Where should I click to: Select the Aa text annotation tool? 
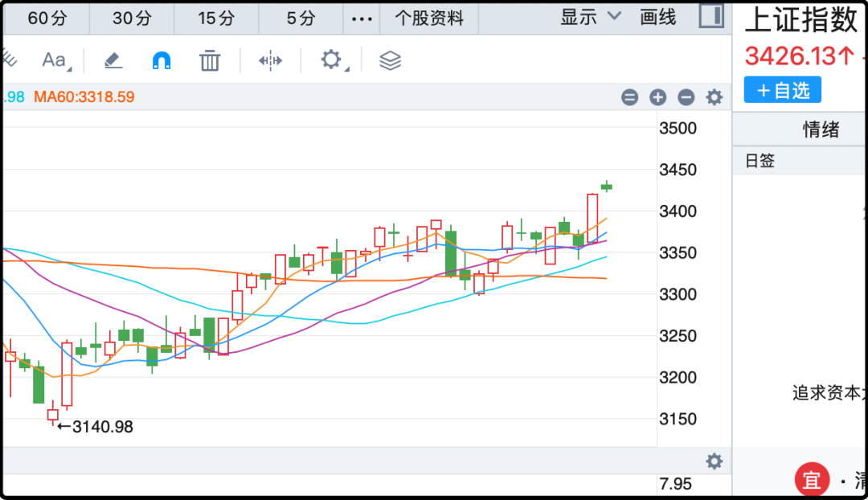pos(55,60)
